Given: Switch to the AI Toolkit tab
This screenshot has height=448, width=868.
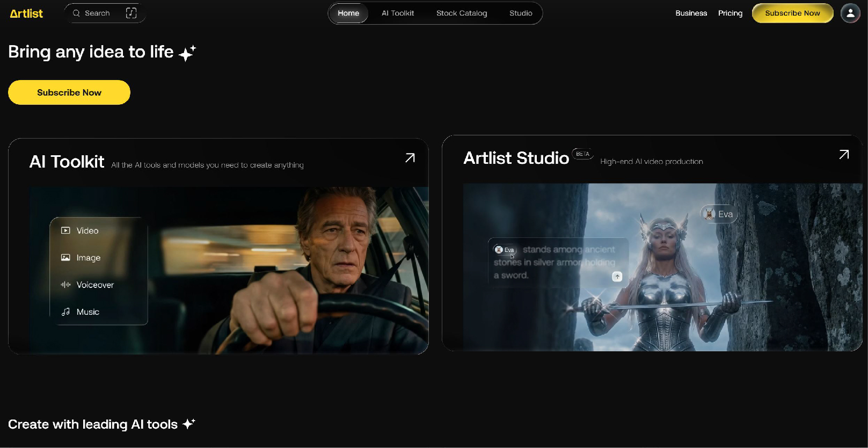Looking at the screenshot, I should click(398, 13).
